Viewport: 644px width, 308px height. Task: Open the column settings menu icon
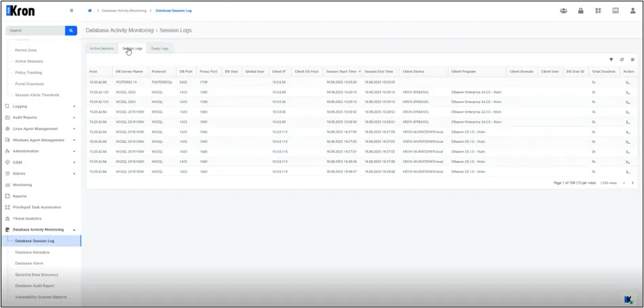(x=632, y=60)
